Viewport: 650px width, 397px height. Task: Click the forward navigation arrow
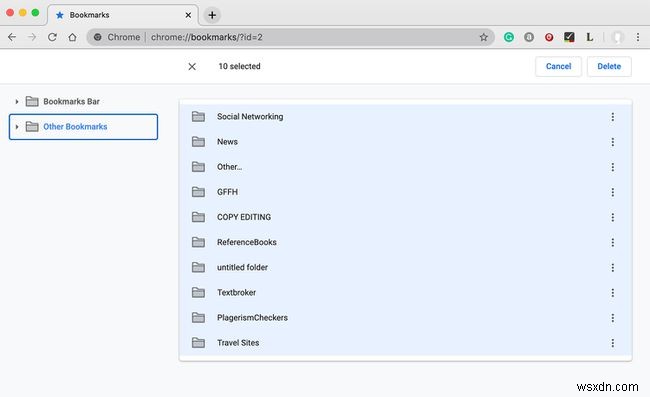coord(32,37)
